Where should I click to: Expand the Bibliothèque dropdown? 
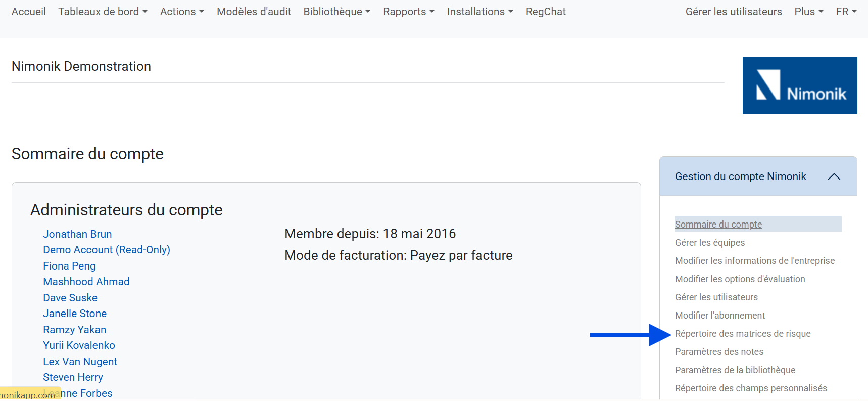pyautogui.click(x=337, y=12)
